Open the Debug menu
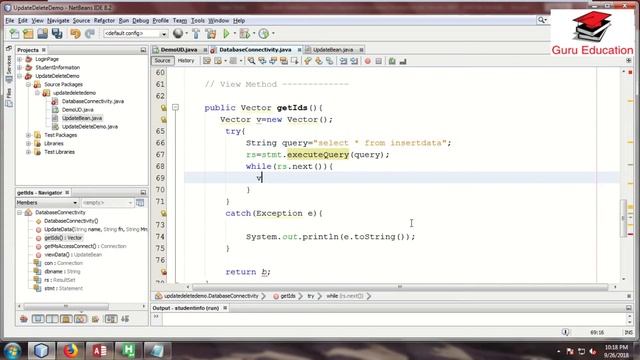The image size is (640, 360). tap(140, 20)
